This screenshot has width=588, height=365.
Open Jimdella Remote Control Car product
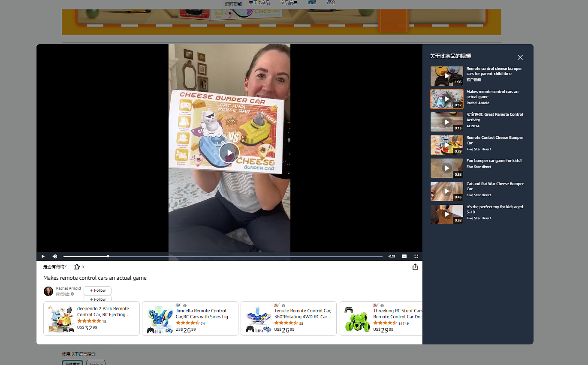point(190,318)
